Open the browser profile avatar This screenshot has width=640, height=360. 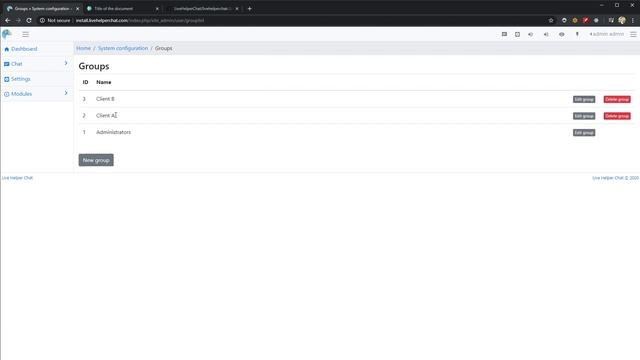tap(622, 20)
